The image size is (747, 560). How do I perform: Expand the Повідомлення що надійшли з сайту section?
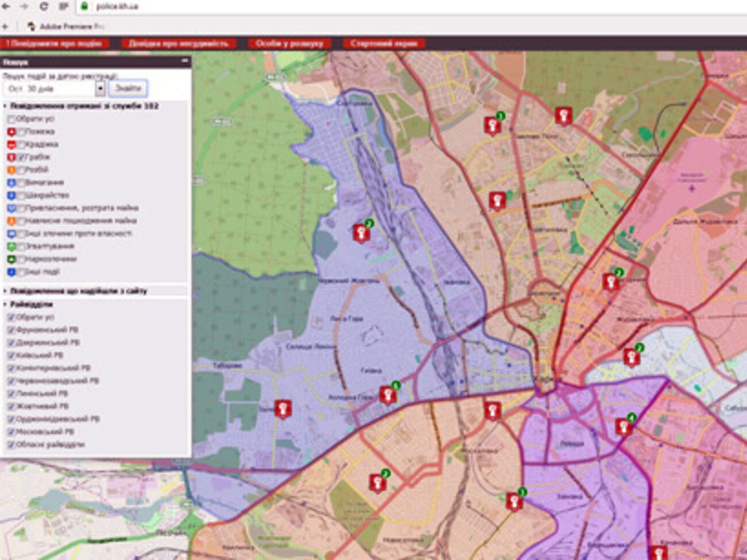[x=78, y=291]
